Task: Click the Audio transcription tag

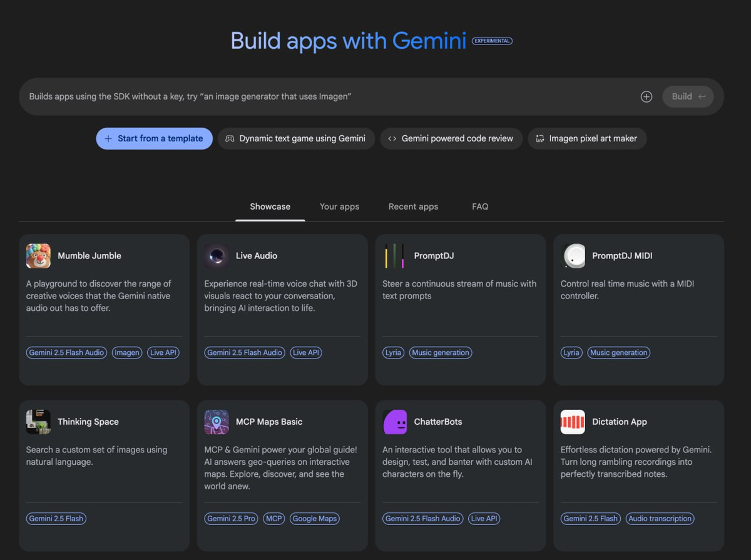Action: click(x=660, y=518)
